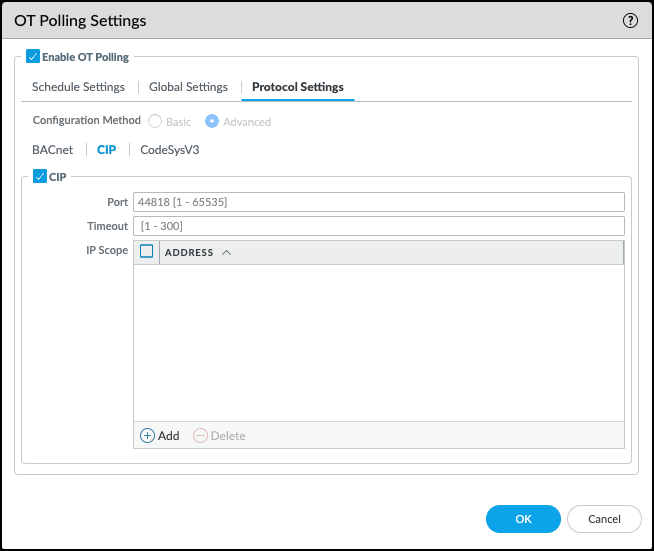The height and width of the screenshot is (551, 654).
Task: Focus the Timeout input field
Action: point(378,227)
